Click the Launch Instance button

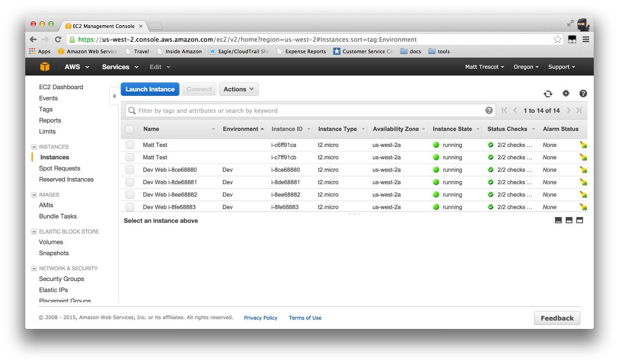(150, 89)
